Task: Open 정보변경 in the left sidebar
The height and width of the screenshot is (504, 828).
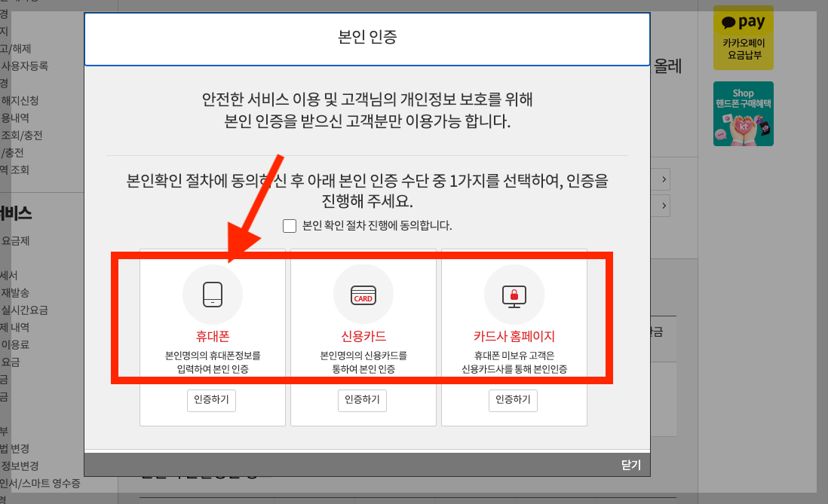Action: [20, 466]
